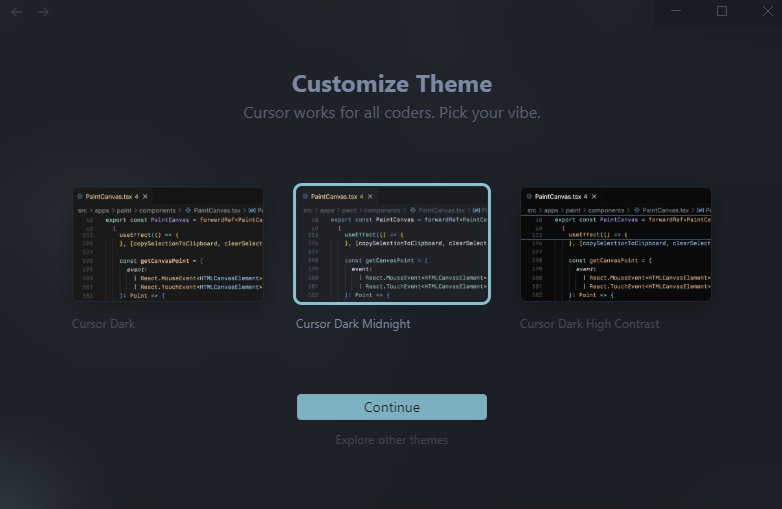Click the PaintCanvas.tsx file icon in Cursor Dark preview
The image size is (782, 509).
[x=80, y=197]
